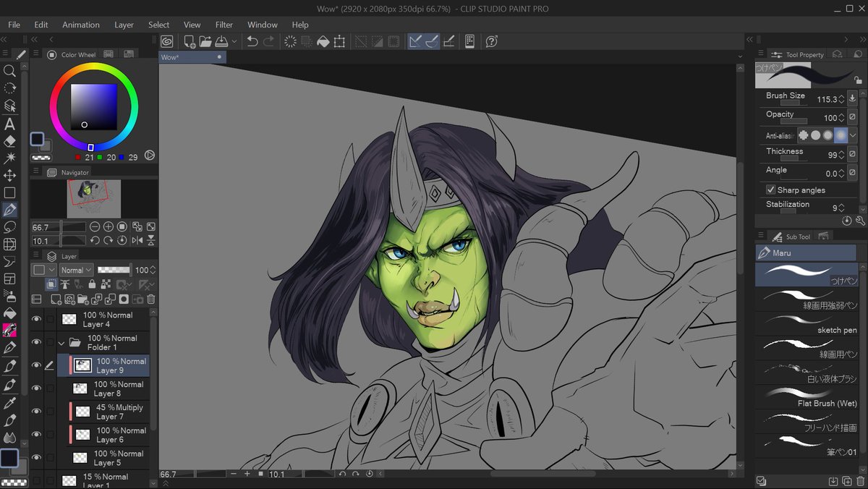Adjust layer opacity 100 stepper
The width and height of the screenshot is (868, 489).
click(152, 270)
